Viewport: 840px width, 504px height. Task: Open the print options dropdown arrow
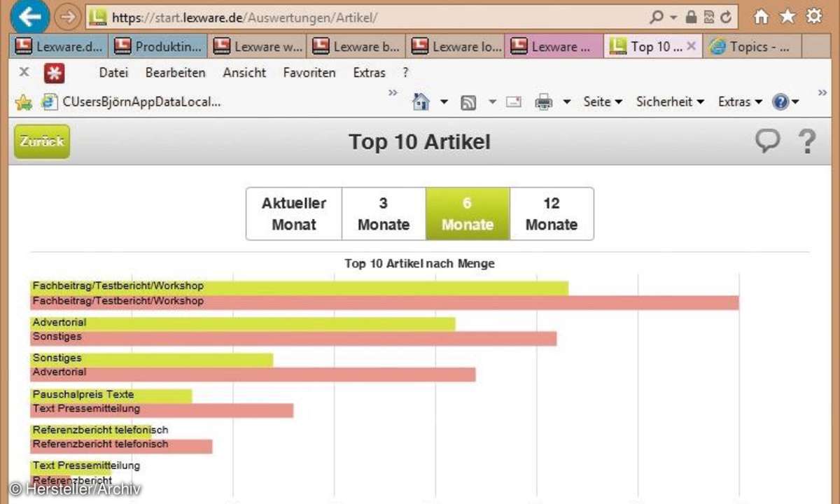click(567, 102)
